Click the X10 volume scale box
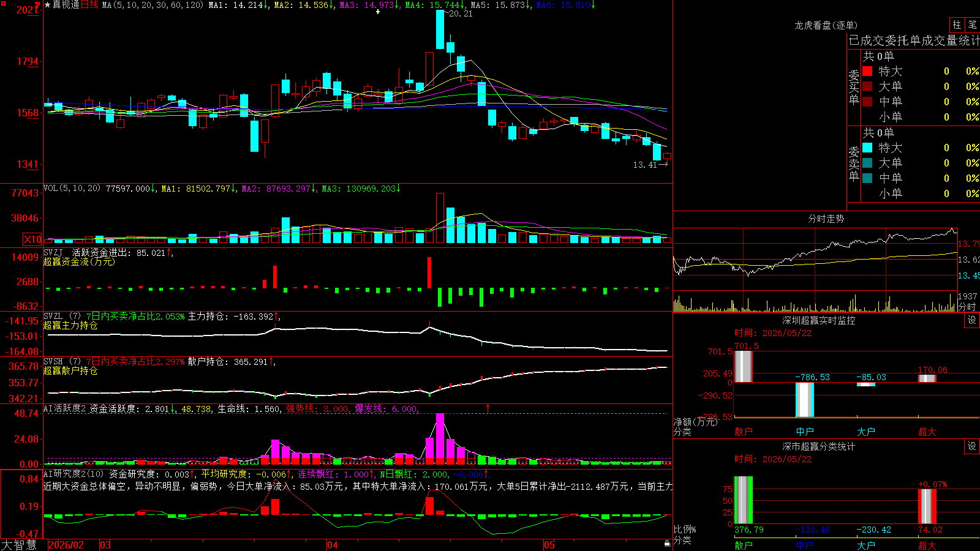 32,239
